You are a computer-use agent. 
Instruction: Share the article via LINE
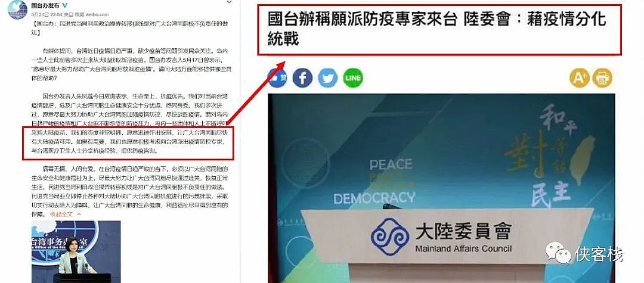(353, 78)
